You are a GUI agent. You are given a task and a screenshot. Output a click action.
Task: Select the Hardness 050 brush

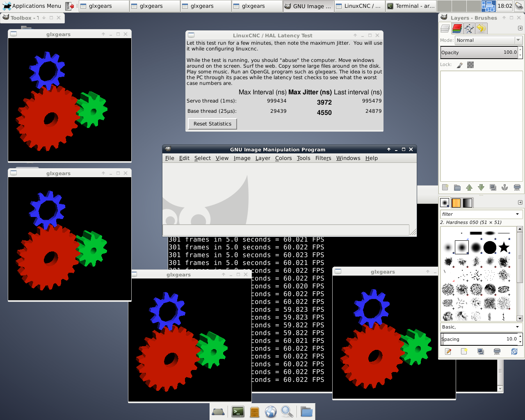tap(462, 247)
